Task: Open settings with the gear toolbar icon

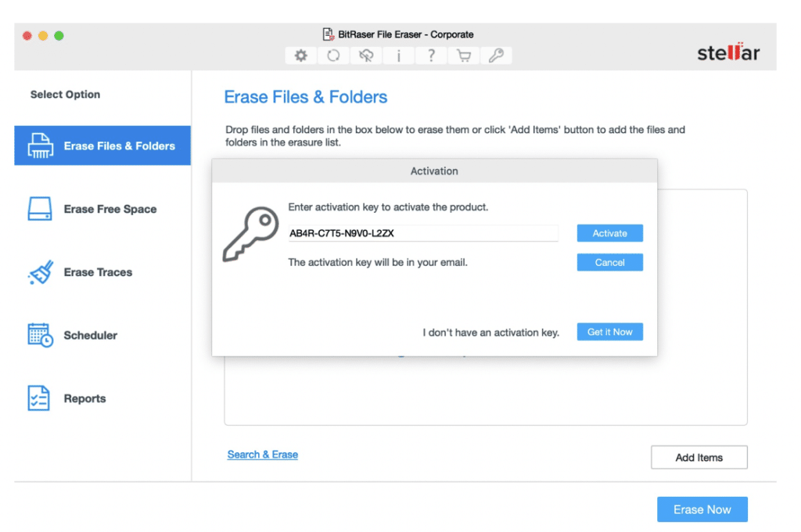Action: click(301, 56)
